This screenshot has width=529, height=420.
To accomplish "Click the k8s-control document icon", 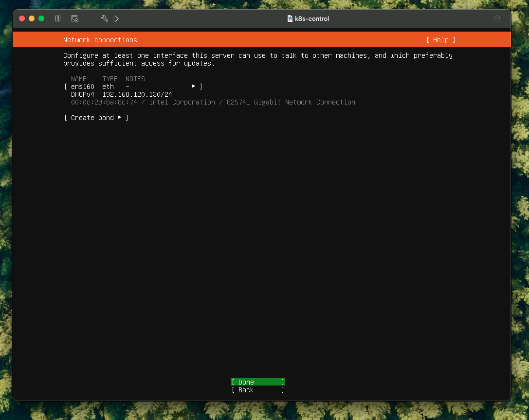I will [290, 19].
